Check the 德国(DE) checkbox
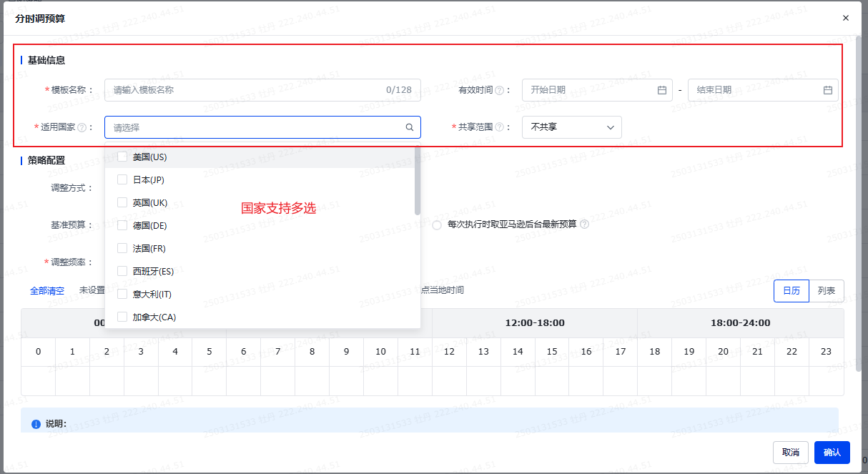Viewport: 868px width, 474px height. 122,225
